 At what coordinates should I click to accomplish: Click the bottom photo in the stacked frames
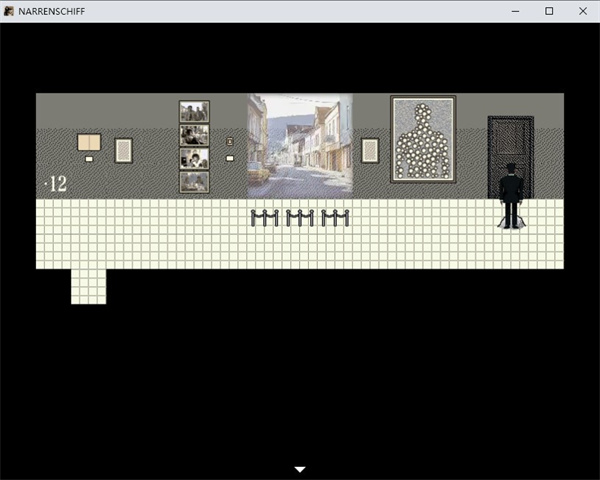[x=194, y=182]
